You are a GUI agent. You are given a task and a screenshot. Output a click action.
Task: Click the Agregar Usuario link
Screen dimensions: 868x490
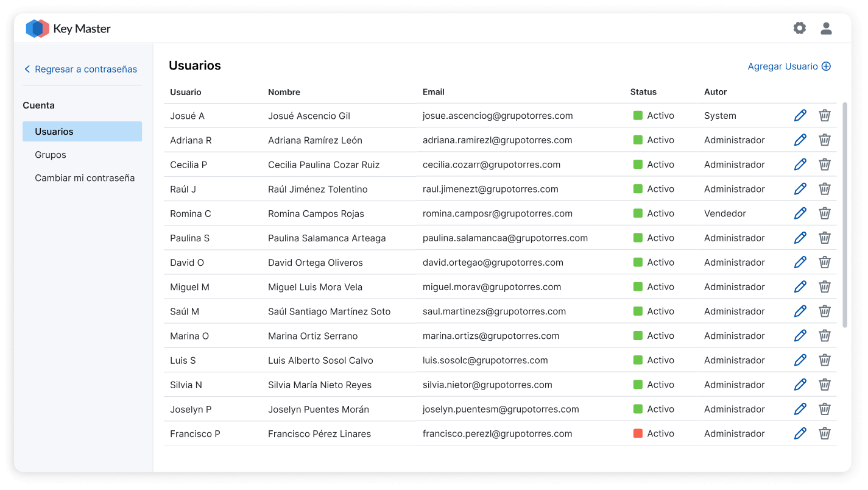pos(789,66)
